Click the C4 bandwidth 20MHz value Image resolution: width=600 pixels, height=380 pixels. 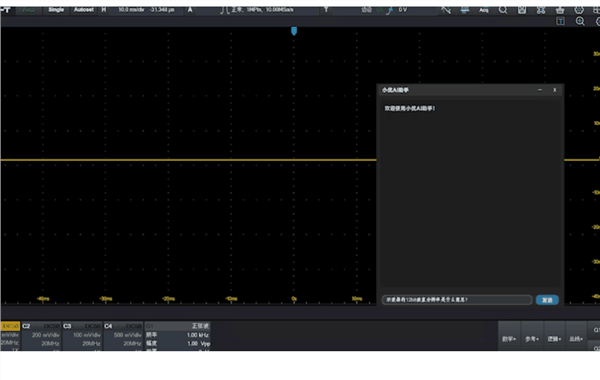tap(132, 344)
